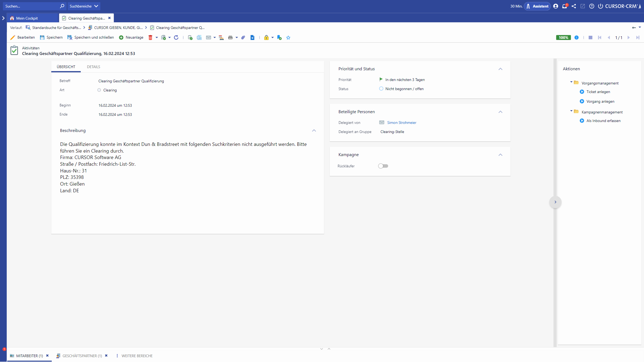This screenshot has width=644, height=362.
Task: Click the 100% completeness indicator
Action: pos(563,38)
